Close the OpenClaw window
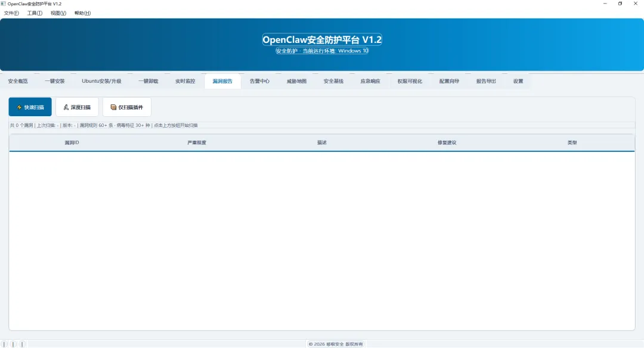This screenshot has height=348, width=644. click(636, 4)
